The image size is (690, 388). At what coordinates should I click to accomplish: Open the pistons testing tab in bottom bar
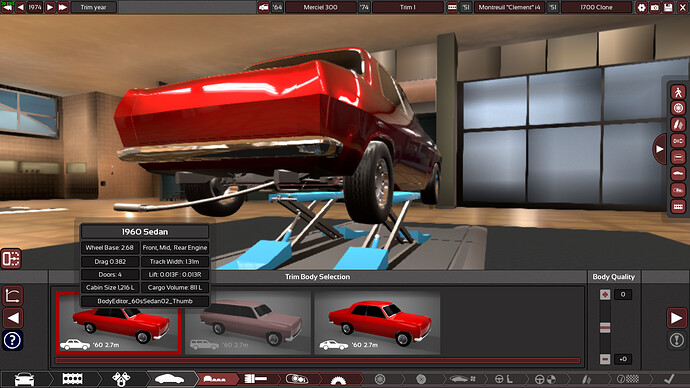tap(121, 379)
